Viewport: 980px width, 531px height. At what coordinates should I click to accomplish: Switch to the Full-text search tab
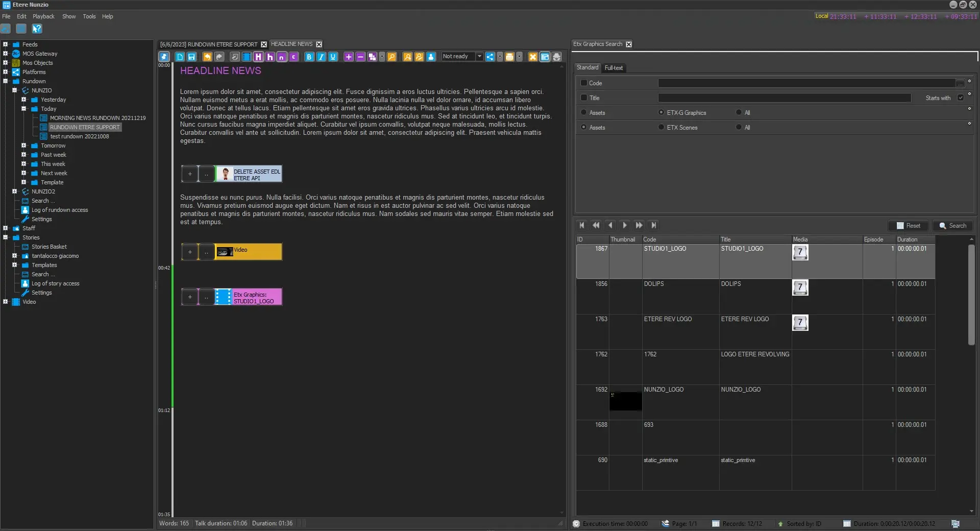(x=614, y=68)
